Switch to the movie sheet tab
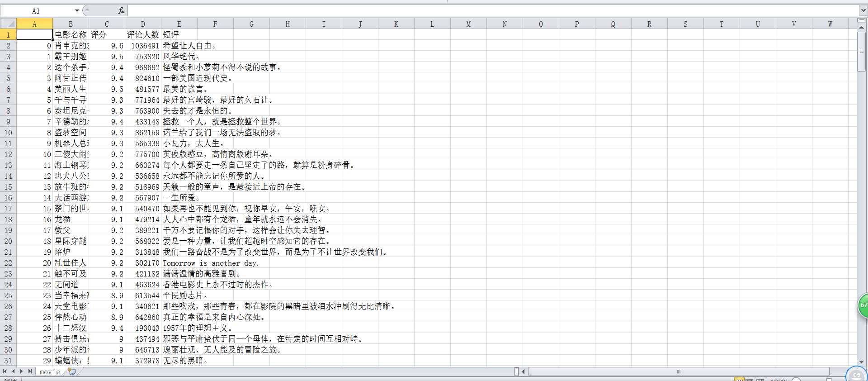 point(50,371)
